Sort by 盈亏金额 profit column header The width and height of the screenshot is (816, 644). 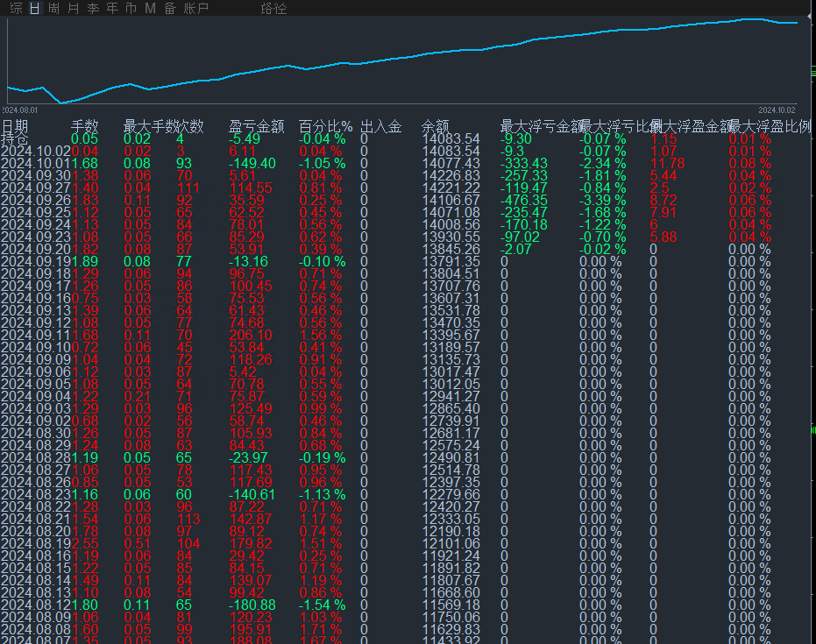[257, 126]
